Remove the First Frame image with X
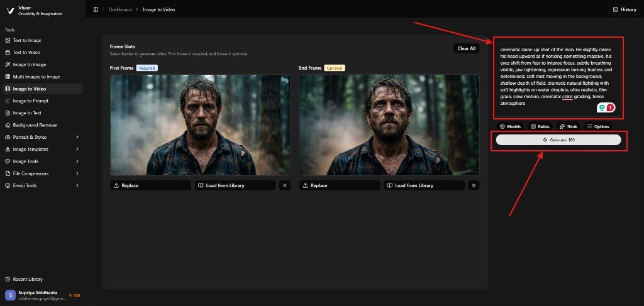644x306 pixels. click(x=285, y=185)
